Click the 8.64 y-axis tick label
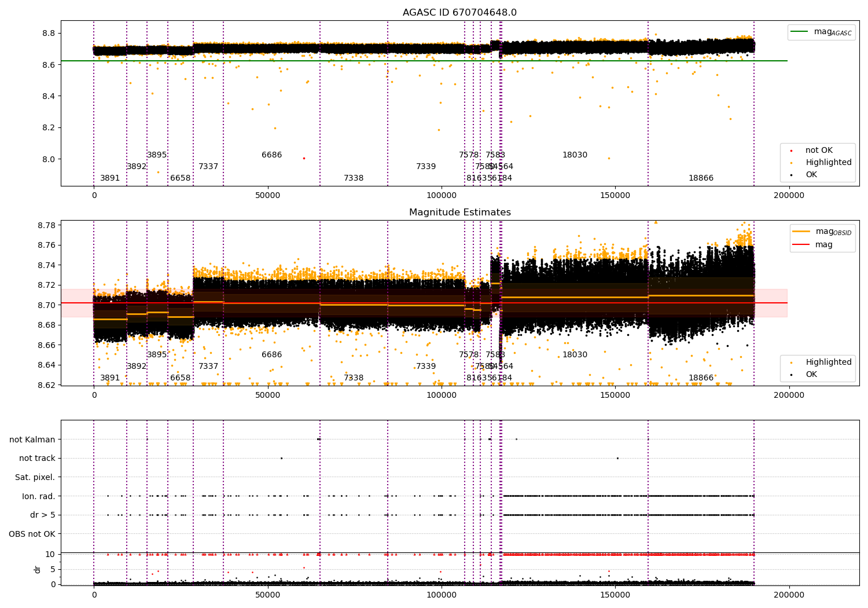 [46, 365]
